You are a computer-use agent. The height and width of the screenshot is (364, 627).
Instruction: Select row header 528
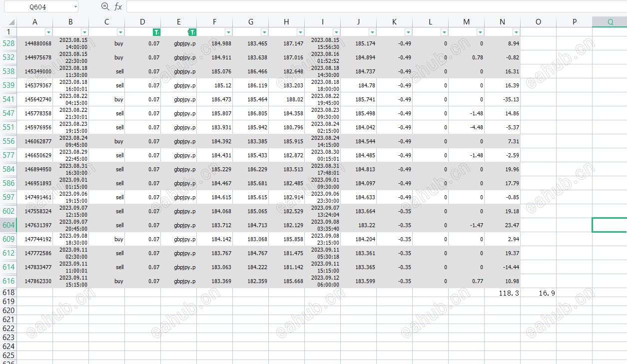pyautogui.click(x=8, y=43)
